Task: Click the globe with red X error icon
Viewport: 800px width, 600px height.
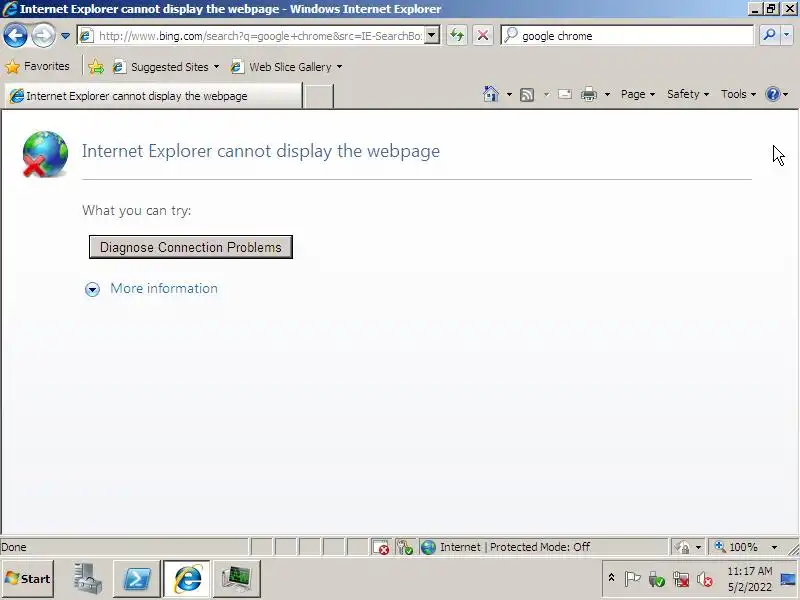Action: coord(45,155)
